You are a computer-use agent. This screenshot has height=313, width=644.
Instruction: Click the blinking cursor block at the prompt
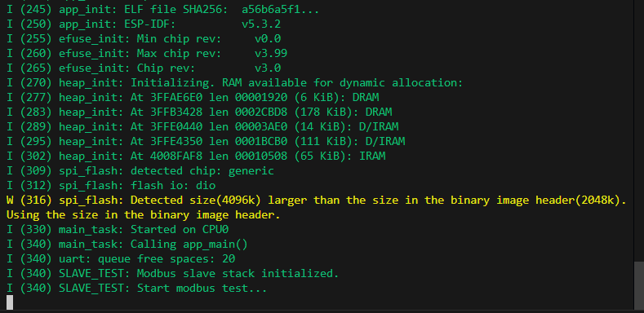[10, 302]
